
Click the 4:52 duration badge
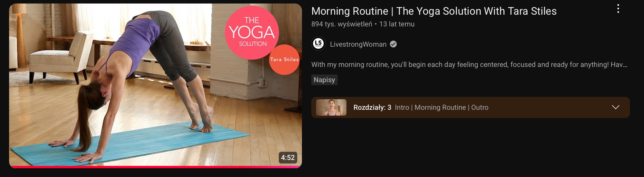pos(288,158)
